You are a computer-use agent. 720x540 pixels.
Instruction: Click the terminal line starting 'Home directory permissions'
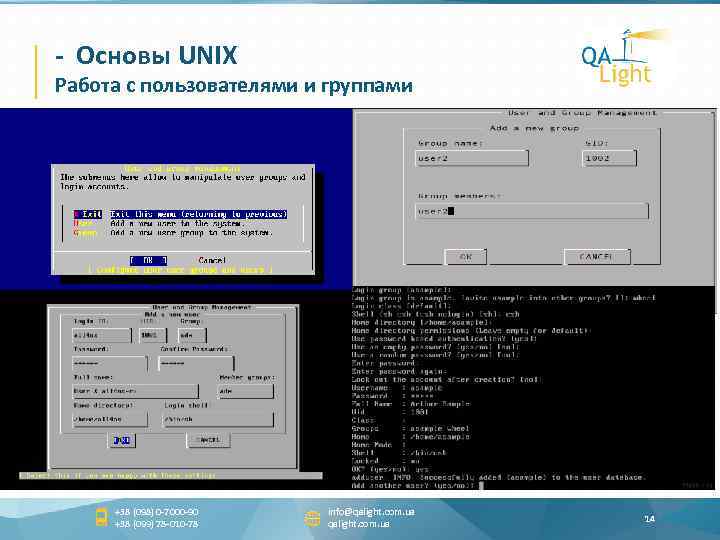[472, 331]
